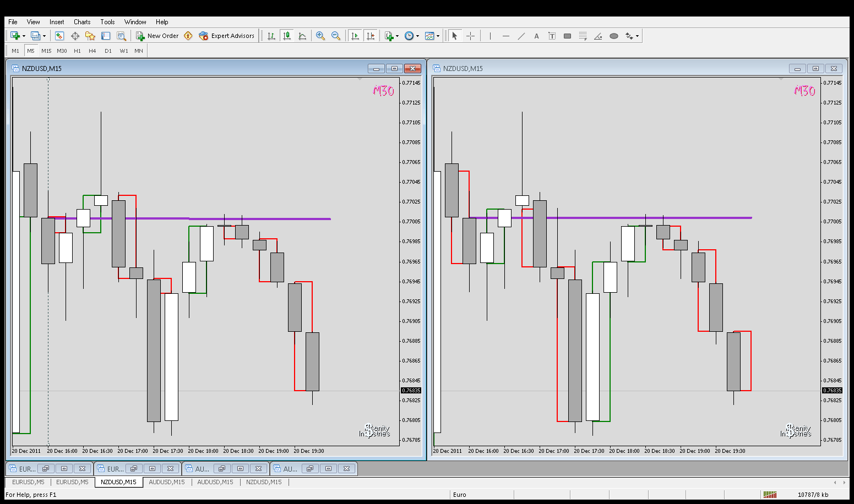Expand the Indicators dropdown arrow

click(398, 36)
